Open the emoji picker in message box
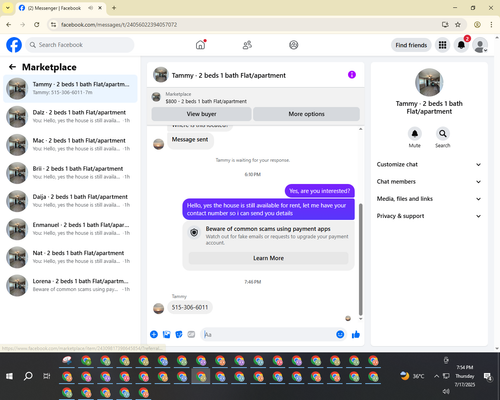The width and height of the screenshot is (500, 400). click(340, 334)
